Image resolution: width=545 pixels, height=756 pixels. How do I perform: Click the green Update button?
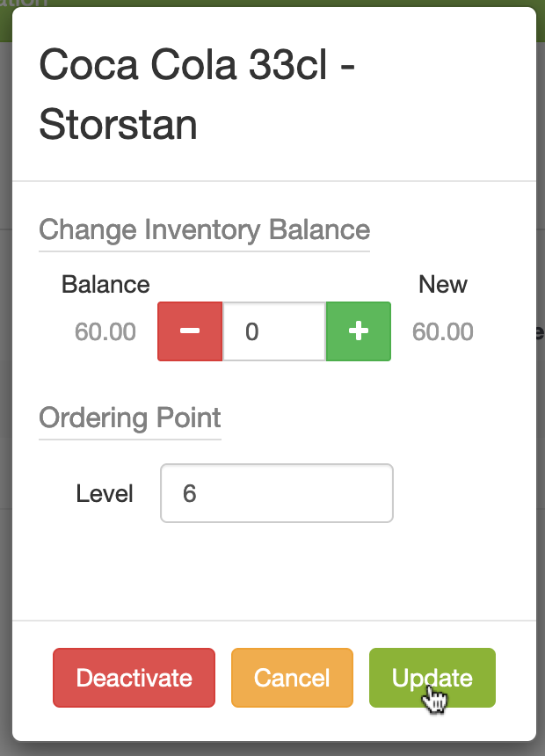(432, 678)
